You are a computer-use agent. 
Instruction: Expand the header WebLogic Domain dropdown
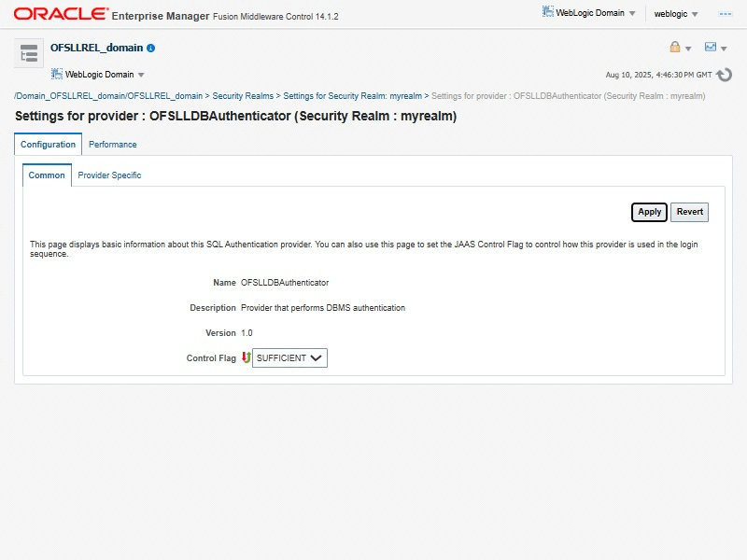632,13
